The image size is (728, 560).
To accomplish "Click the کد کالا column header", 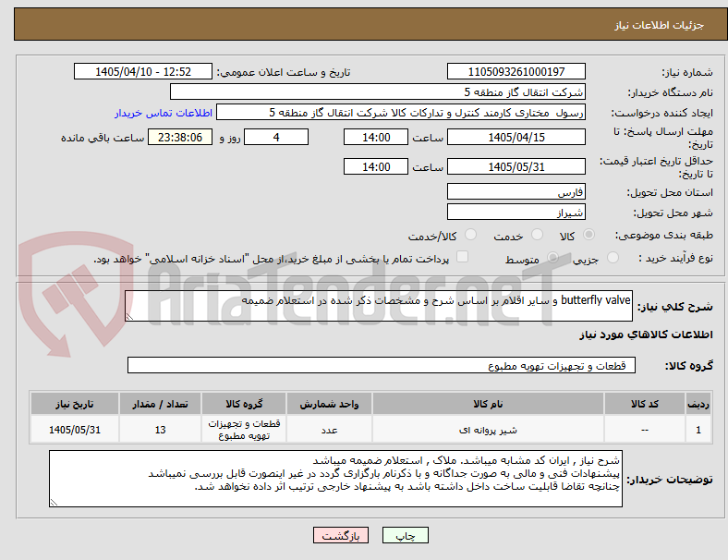I will (645, 404).
